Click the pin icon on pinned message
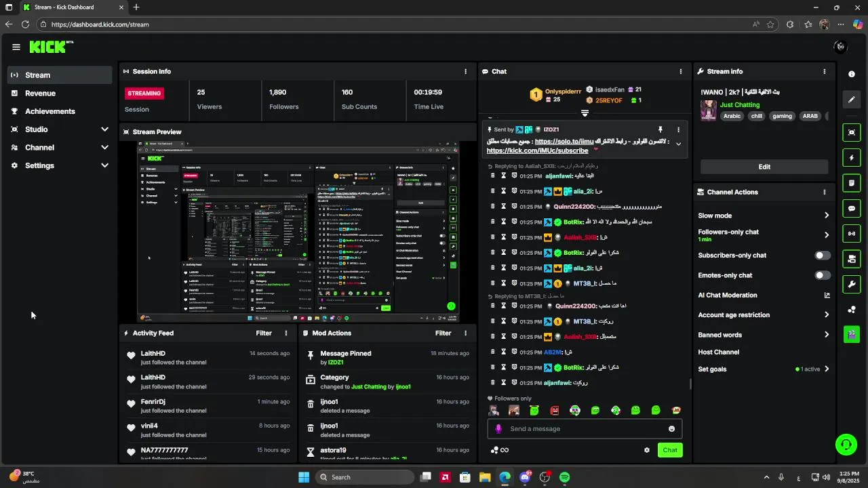 (x=660, y=129)
